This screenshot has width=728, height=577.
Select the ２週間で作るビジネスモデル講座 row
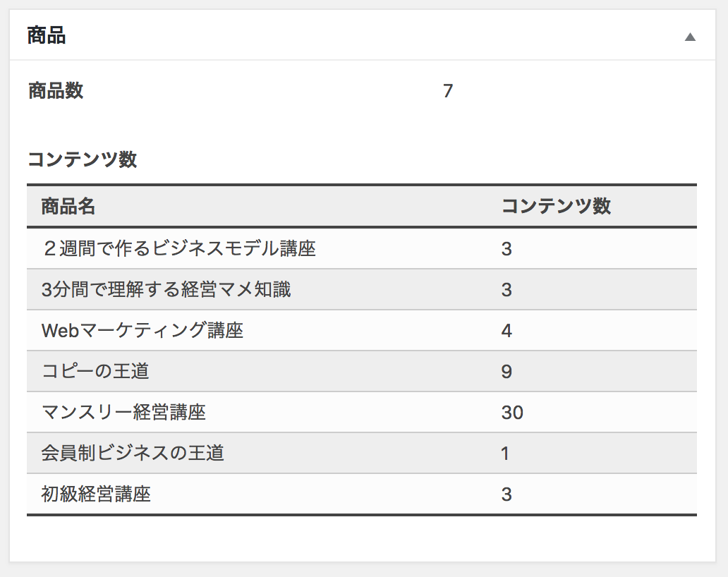(179, 248)
